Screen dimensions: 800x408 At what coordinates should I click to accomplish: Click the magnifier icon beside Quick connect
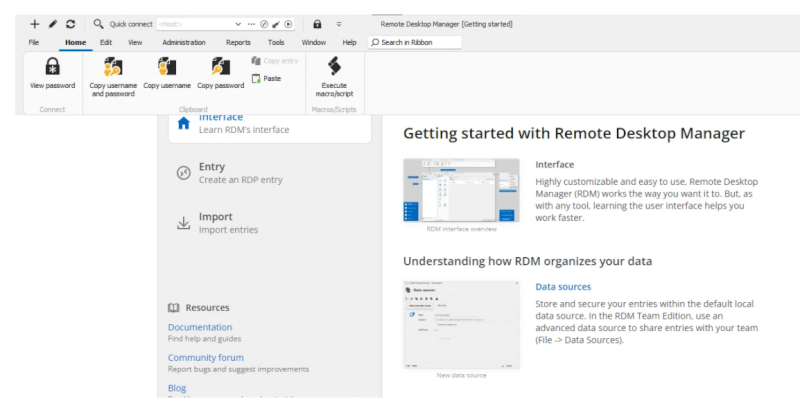98,24
